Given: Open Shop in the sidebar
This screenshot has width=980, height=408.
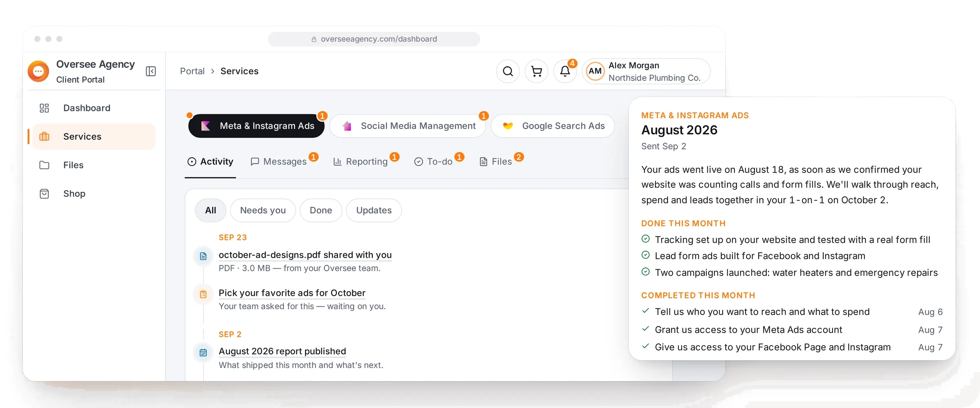Looking at the screenshot, I should (x=94, y=194).
